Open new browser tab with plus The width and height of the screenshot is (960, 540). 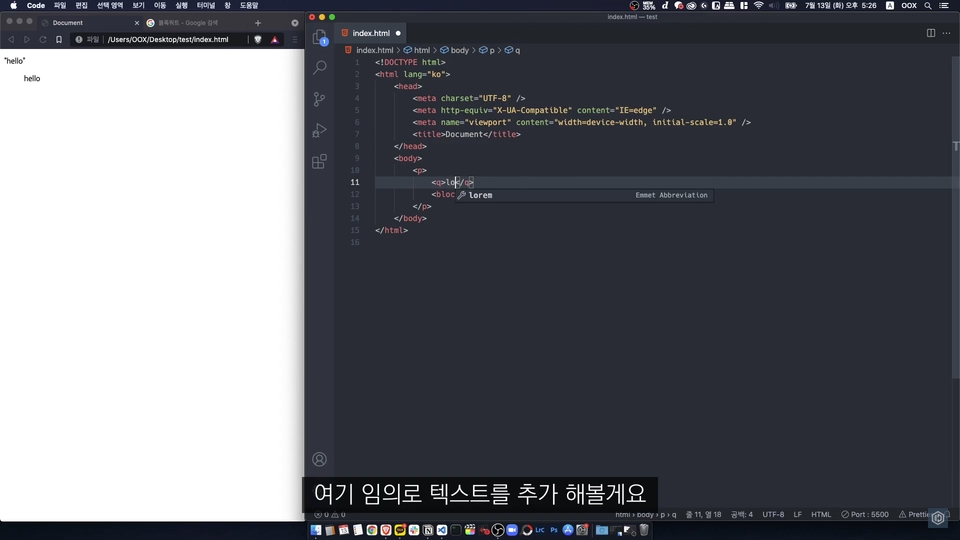[258, 23]
